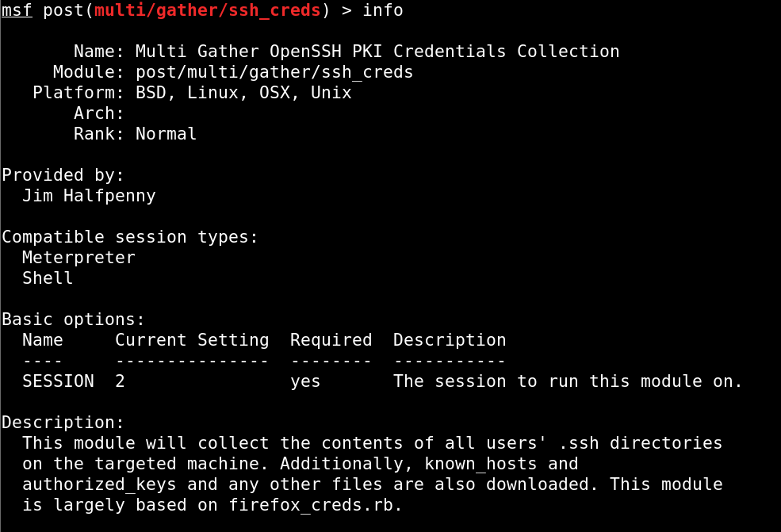Click the 'Current Setting' column header
The height and width of the screenshot is (532, 781).
tap(192, 340)
